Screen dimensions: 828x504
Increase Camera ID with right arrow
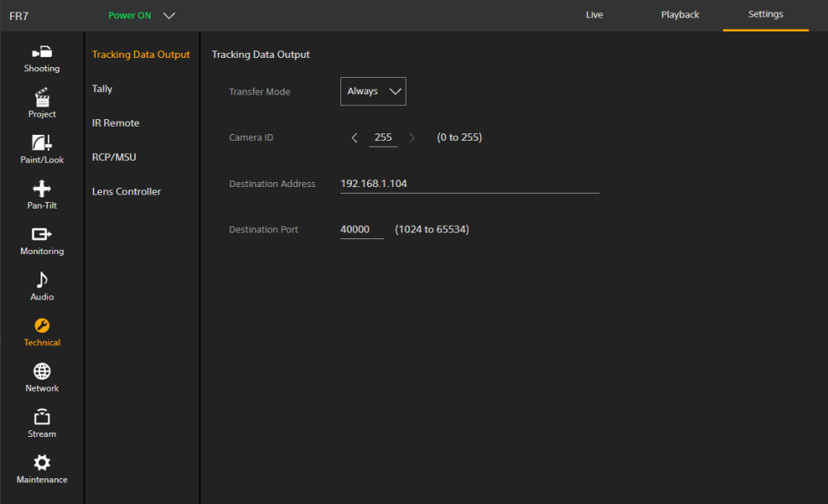[x=412, y=138]
